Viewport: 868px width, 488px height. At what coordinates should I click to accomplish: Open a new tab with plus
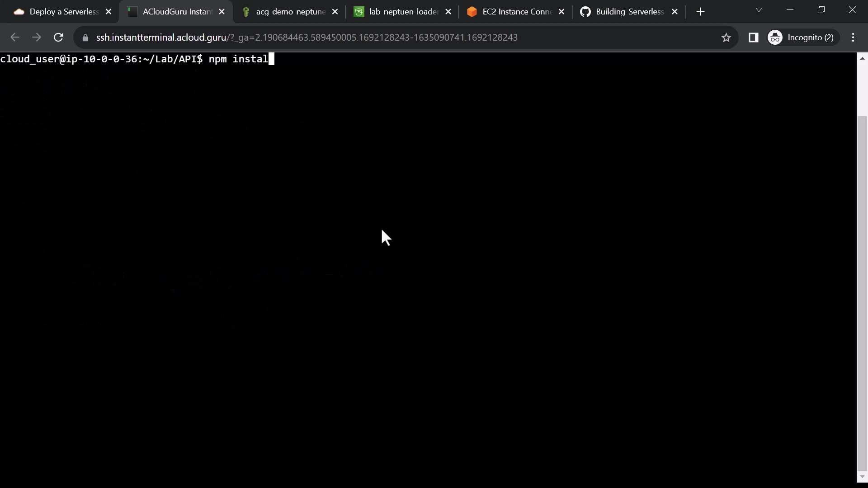pyautogui.click(x=700, y=12)
